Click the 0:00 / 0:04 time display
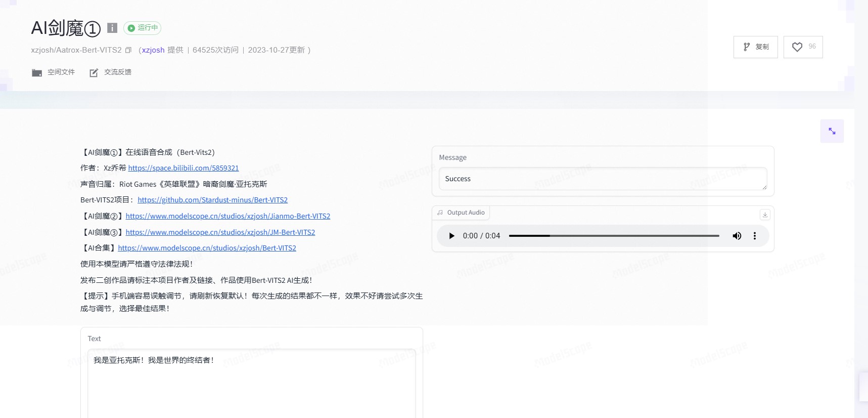 click(x=481, y=236)
